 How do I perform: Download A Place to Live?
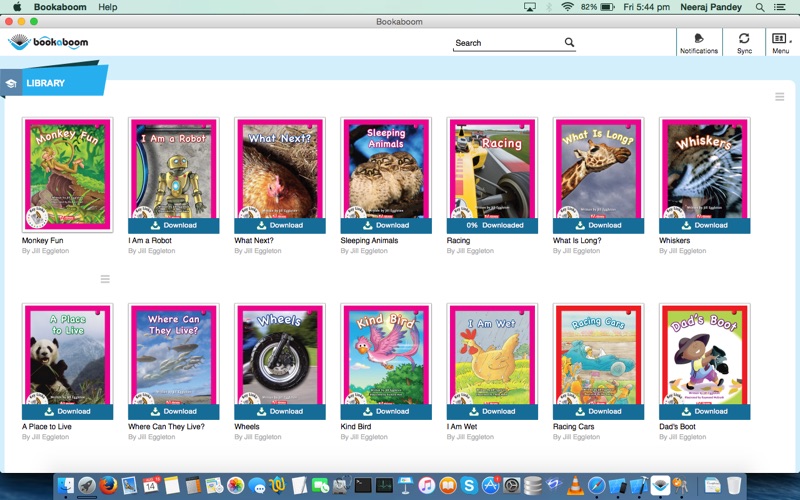pyautogui.click(x=67, y=411)
